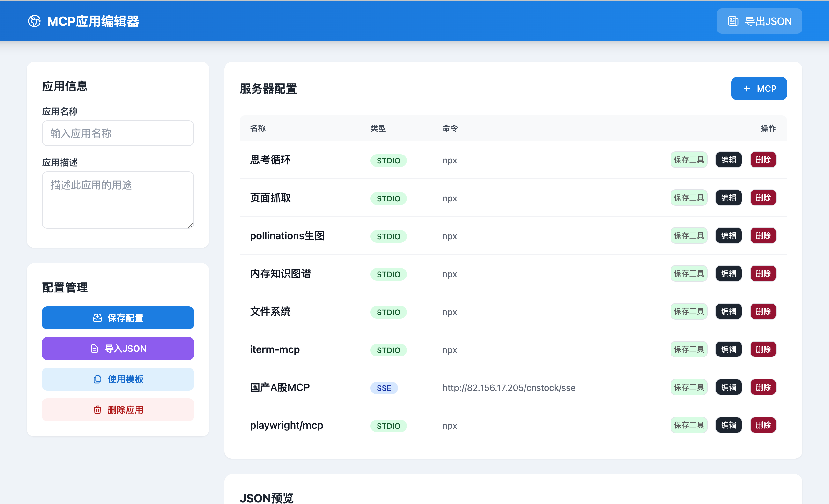Click the SSE type badge
The image size is (829, 504).
[x=384, y=388]
